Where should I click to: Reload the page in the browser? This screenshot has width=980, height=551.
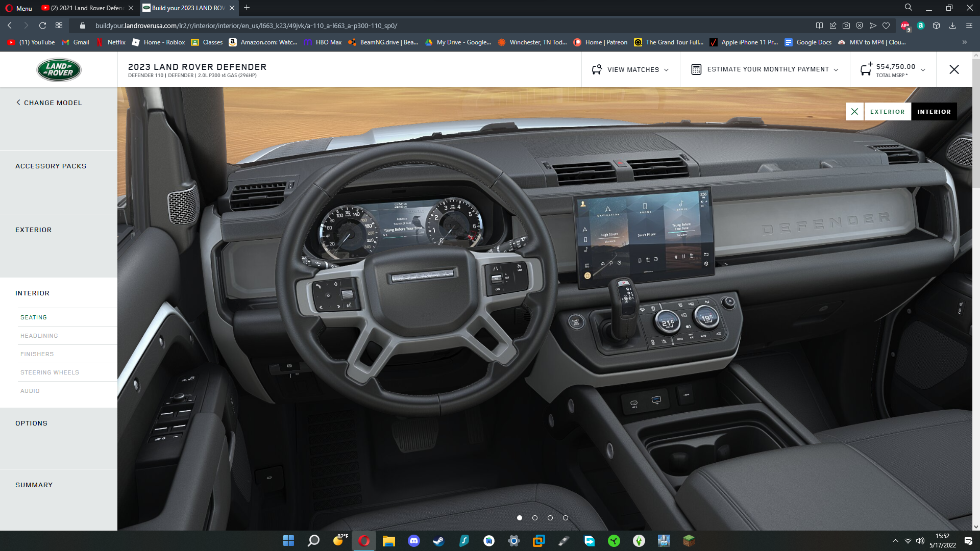43,26
